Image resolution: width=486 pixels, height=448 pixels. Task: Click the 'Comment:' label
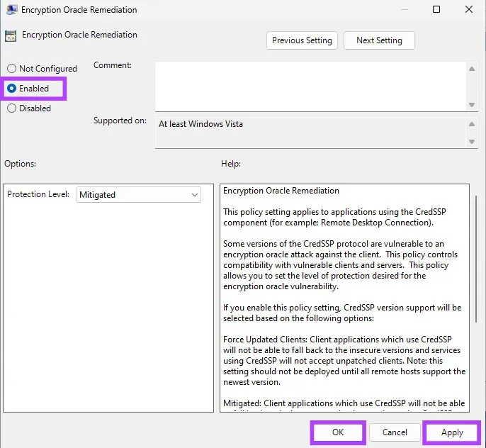coord(113,65)
